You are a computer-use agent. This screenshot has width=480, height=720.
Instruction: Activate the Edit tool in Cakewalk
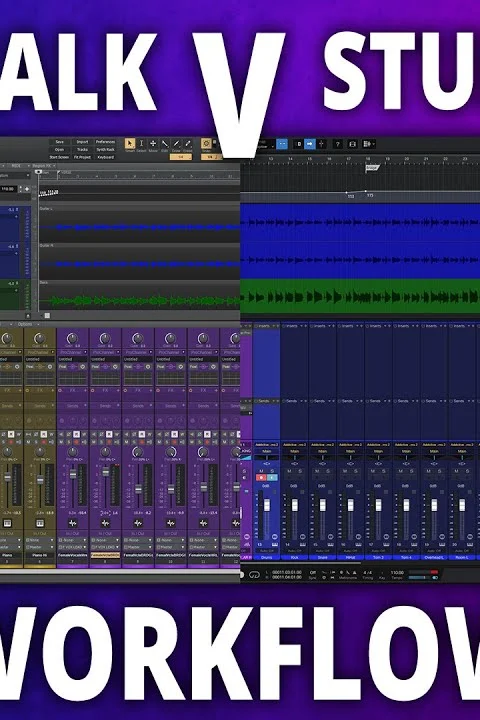(x=164, y=144)
